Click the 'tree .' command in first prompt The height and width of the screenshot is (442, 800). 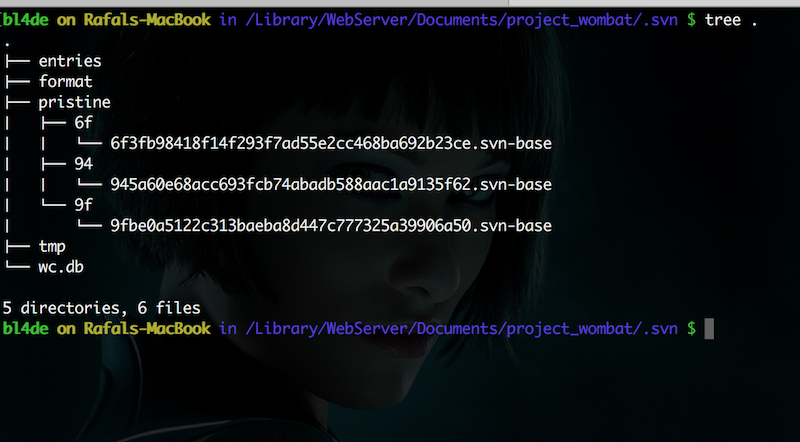click(731, 20)
